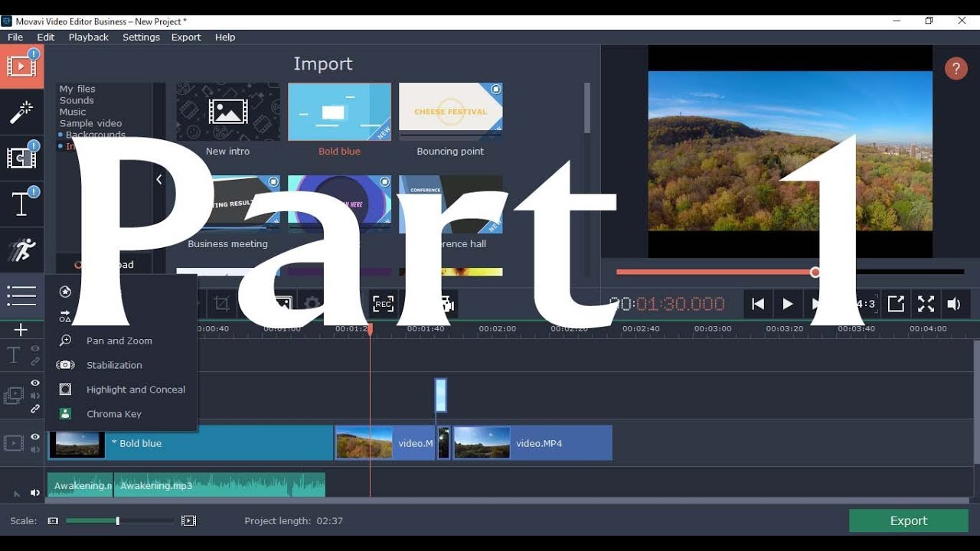980x551 pixels.
Task: Add a new track with plus button
Action: (x=21, y=330)
